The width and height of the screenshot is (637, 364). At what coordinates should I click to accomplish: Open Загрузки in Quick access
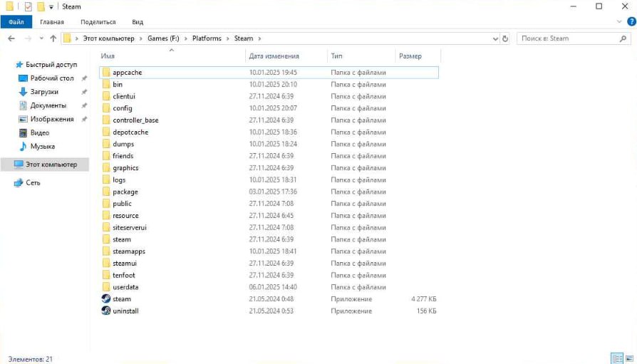click(44, 92)
